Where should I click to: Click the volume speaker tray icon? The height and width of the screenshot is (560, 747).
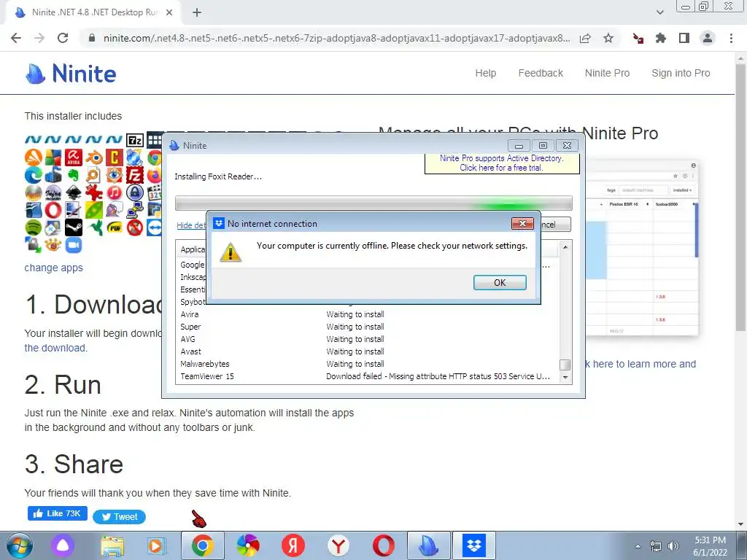(673, 546)
